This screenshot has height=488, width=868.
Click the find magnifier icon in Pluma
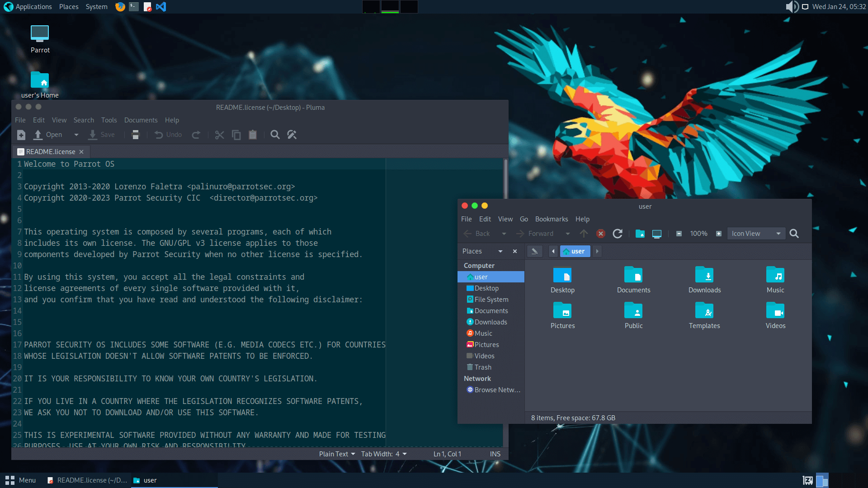(x=275, y=135)
